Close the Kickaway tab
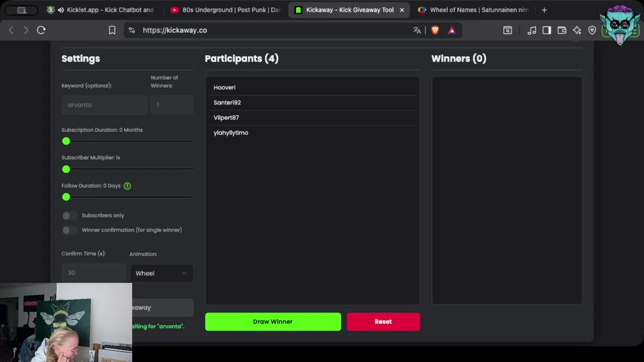 (x=401, y=10)
